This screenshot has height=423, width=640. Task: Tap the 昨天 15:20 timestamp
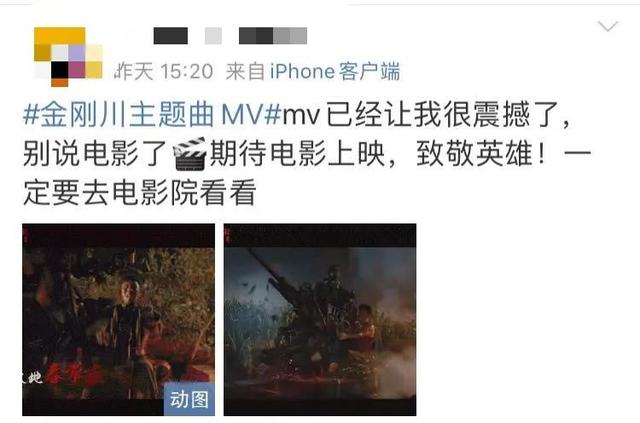click(164, 71)
